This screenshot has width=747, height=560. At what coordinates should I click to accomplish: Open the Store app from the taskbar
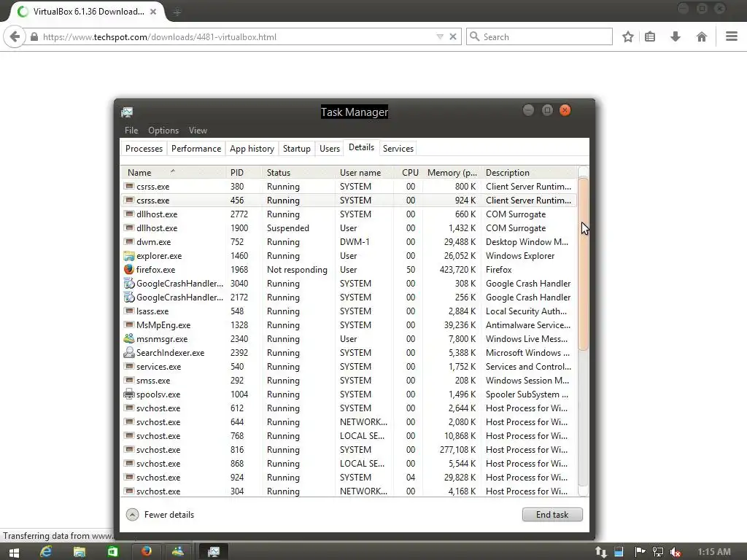112,551
